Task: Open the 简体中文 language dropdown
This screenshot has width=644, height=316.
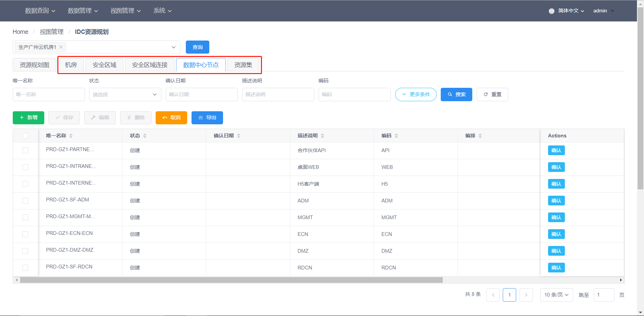Action: 571,11
